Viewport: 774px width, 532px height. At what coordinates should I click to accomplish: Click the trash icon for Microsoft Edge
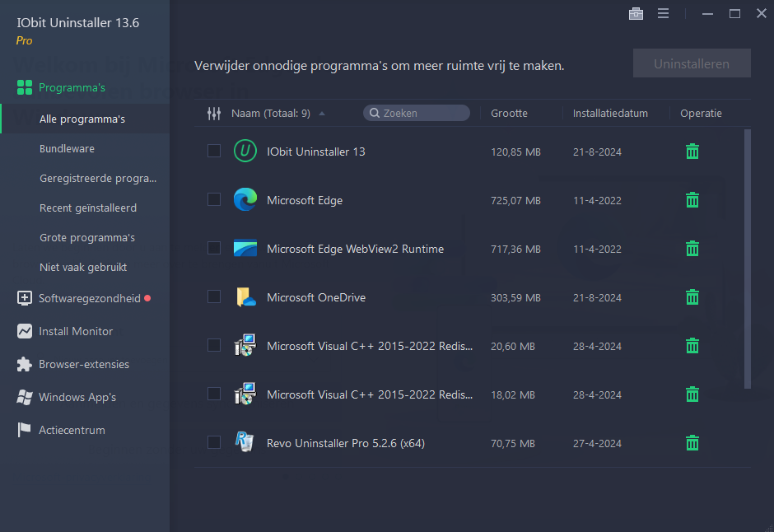coord(692,200)
